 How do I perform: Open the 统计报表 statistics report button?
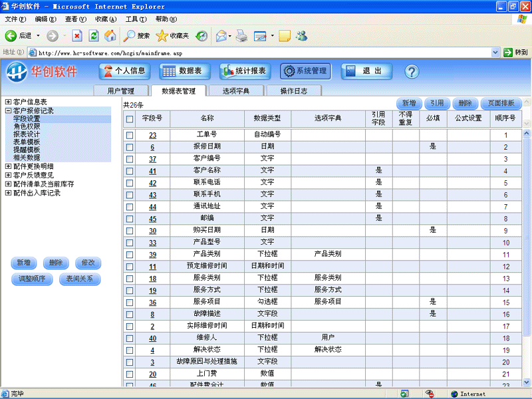245,71
